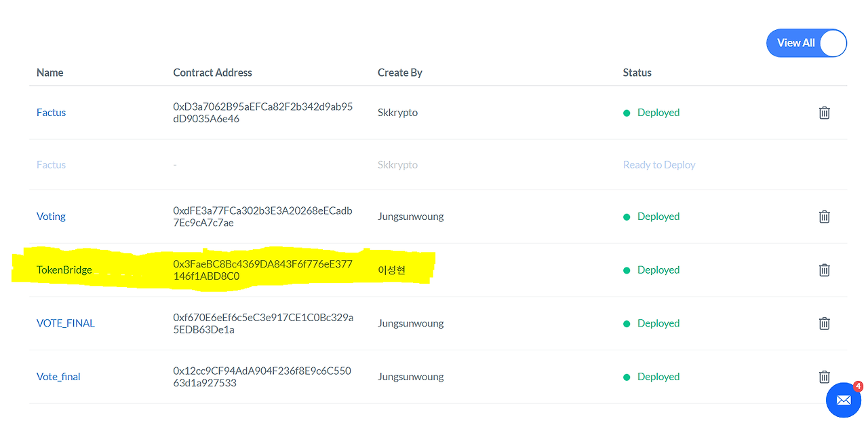This screenshot has height=425, width=868.
Task: Remove the Vote_final contract using trash icon
Action: click(824, 377)
